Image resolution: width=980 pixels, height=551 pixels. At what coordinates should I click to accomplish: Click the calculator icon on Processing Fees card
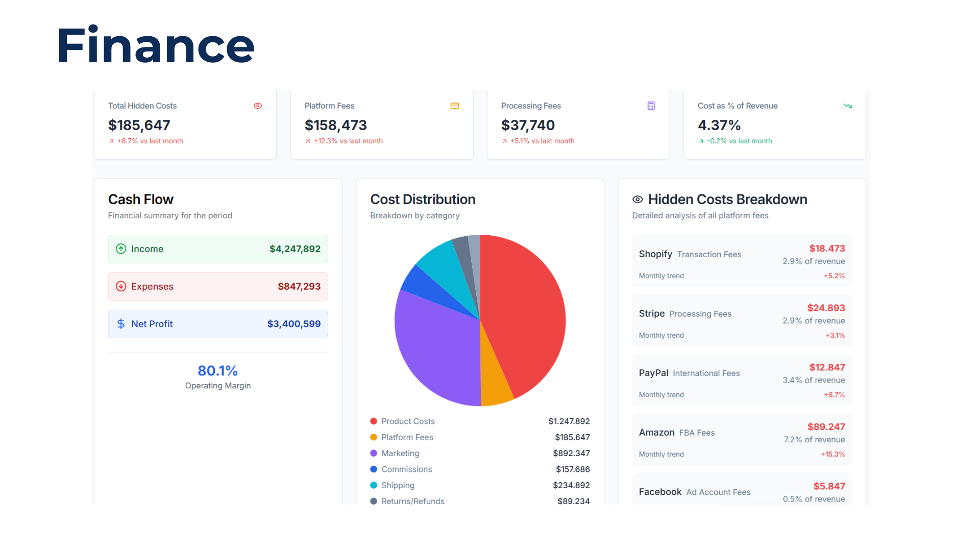(x=651, y=106)
